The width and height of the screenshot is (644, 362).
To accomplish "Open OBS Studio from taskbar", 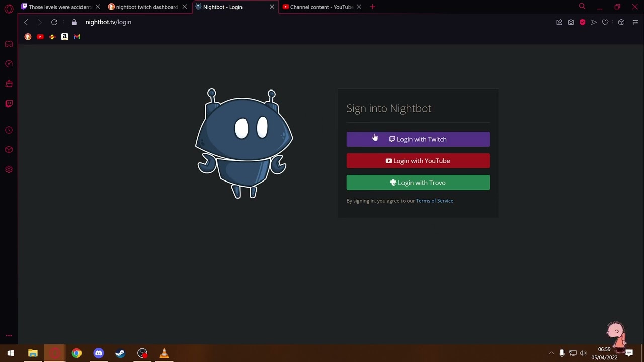I will coord(142,353).
